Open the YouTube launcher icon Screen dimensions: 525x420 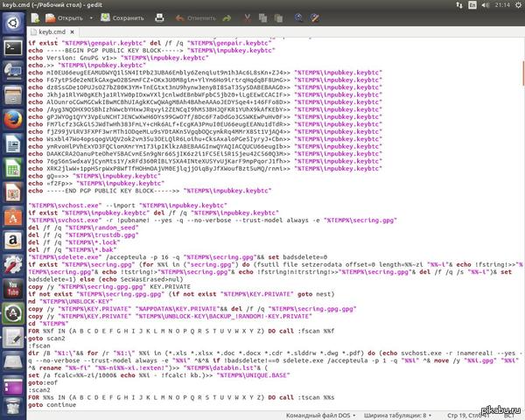click(x=13, y=289)
